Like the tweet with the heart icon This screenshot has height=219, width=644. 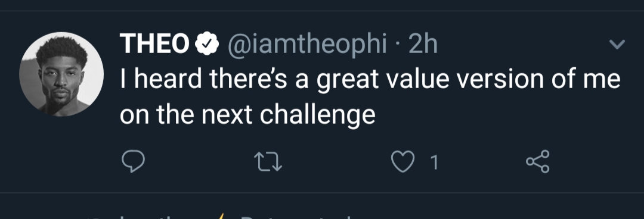coord(402,162)
